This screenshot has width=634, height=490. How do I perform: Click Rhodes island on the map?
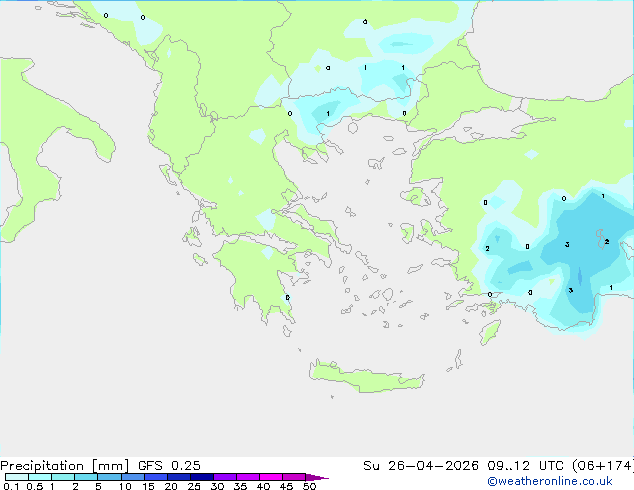pyautogui.click(x=490, y=332)
